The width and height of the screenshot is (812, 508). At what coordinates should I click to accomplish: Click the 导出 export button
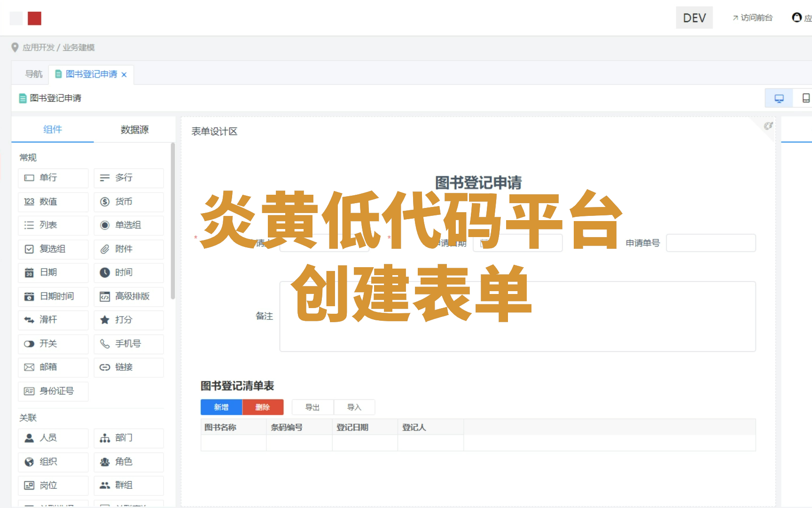click(x=312, y=407)
